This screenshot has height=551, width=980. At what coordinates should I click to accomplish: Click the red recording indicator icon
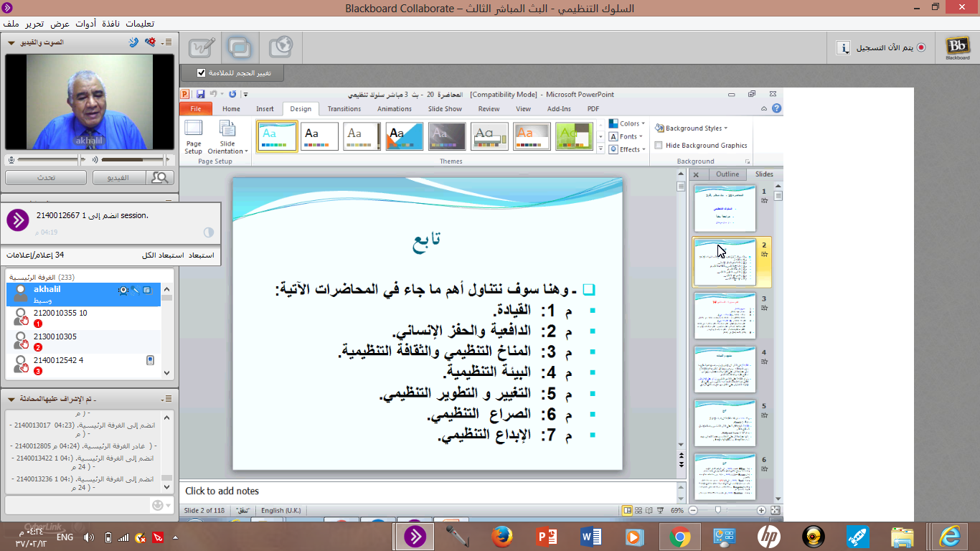921,47
